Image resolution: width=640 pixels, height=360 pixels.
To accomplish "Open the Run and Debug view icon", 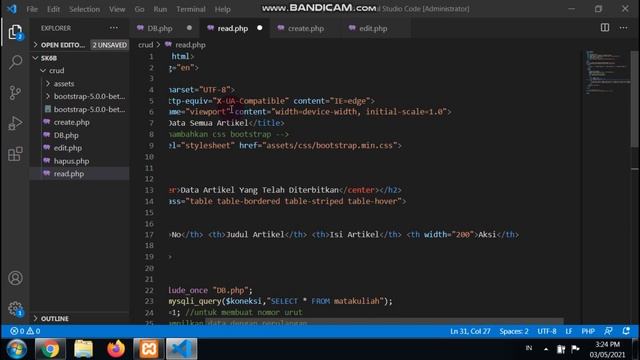I will tap(15, 123).
